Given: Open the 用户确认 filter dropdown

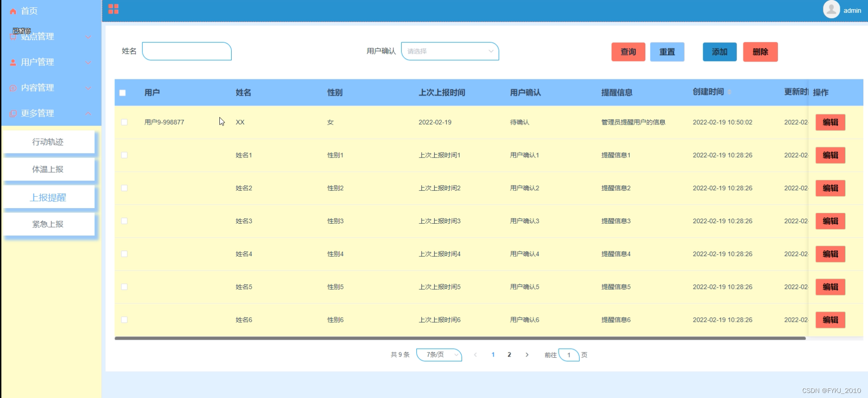Looking at the screenshot, I should [x=450, y=51].
